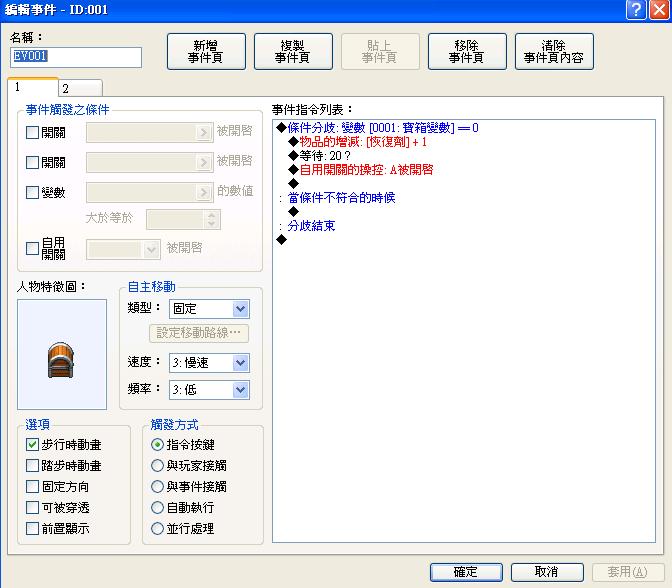Check 踏步時動畫 option
672x588 pixels.
32,466
